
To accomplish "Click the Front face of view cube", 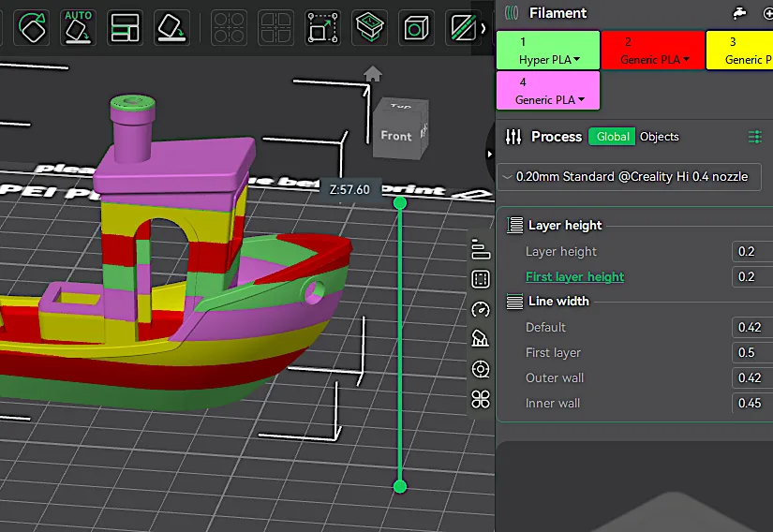I will tap(395, 136).
